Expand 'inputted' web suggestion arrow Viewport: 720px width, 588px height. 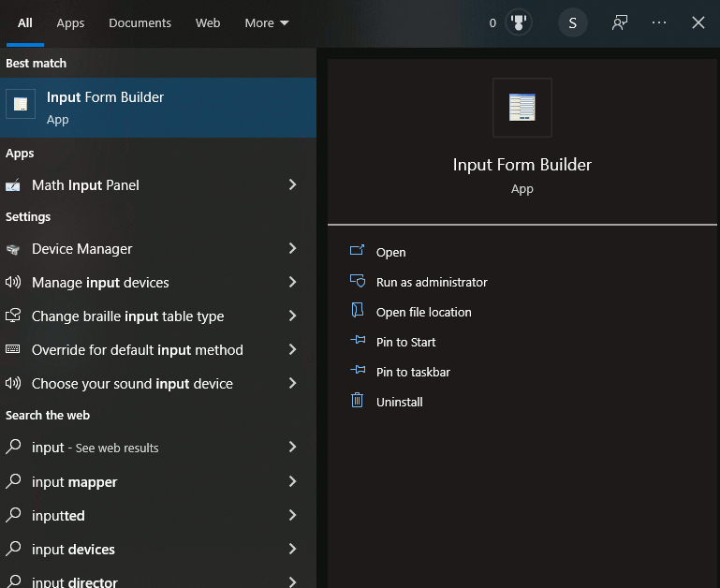(x=292, y=515)
